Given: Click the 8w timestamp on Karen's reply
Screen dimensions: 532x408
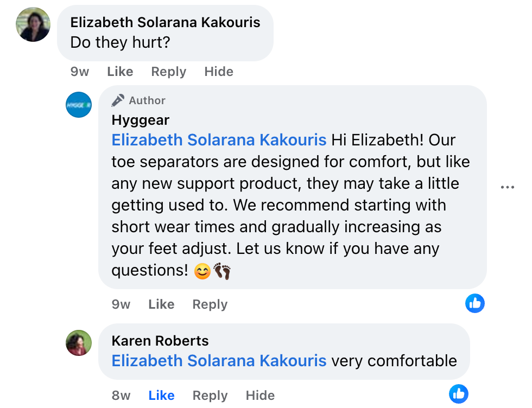Looking at the screenshot, I should tap(121, 396).
